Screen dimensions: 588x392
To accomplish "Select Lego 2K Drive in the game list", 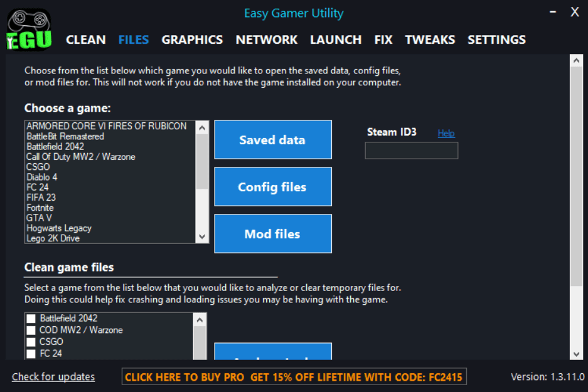I will [110, 238].
